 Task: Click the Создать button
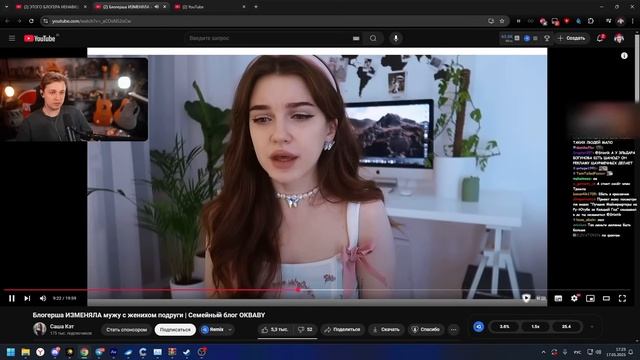pyautogui.click(x=572, y=38)
